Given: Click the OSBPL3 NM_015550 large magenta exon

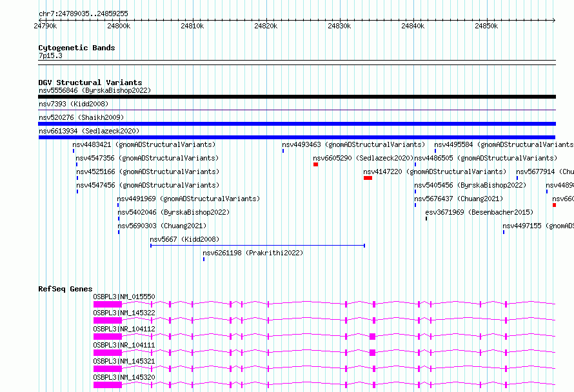Looking at the screenshot, I should click(108, 304).
